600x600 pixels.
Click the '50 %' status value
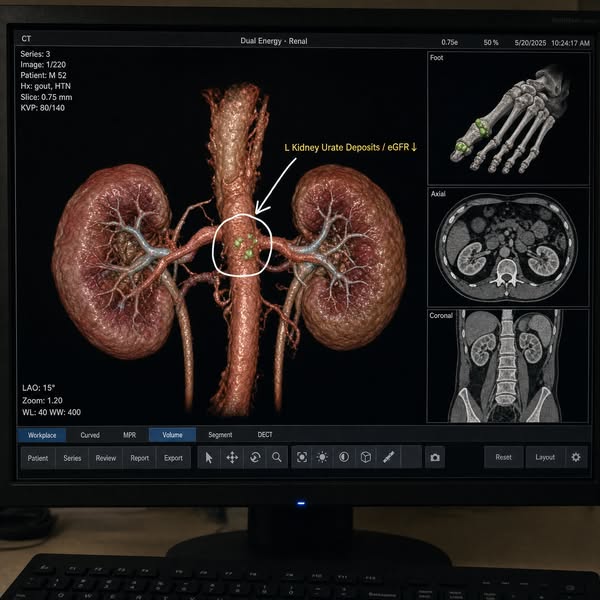(491, 42)
